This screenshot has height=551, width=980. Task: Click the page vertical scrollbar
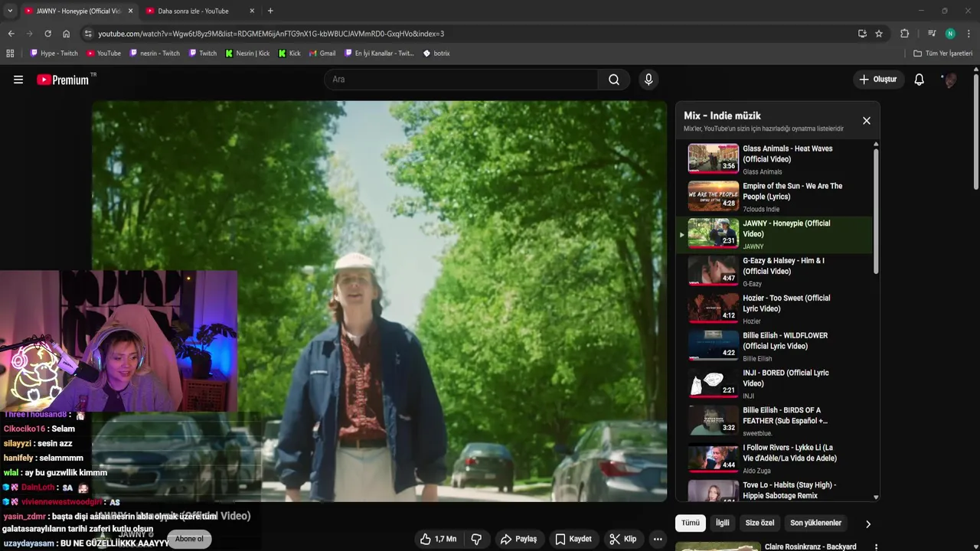click(975, 130)
